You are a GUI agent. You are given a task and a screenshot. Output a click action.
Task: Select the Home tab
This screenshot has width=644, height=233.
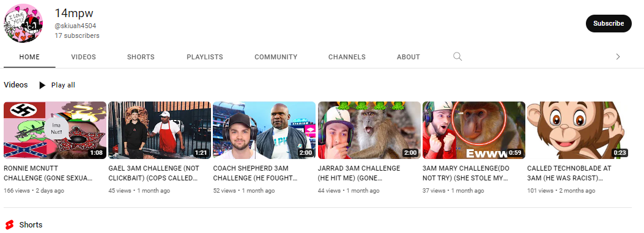[29, 57]
